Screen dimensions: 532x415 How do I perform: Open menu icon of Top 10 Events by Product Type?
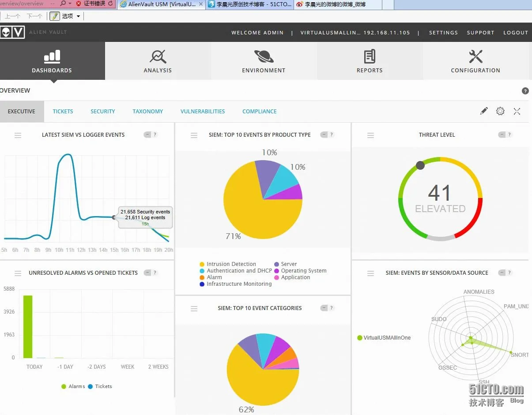coord(194,135)
